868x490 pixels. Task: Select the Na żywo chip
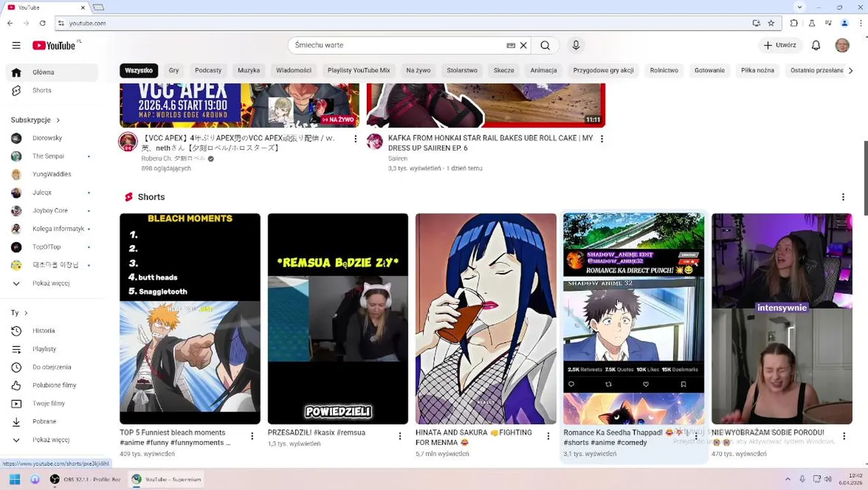[418, 70]
